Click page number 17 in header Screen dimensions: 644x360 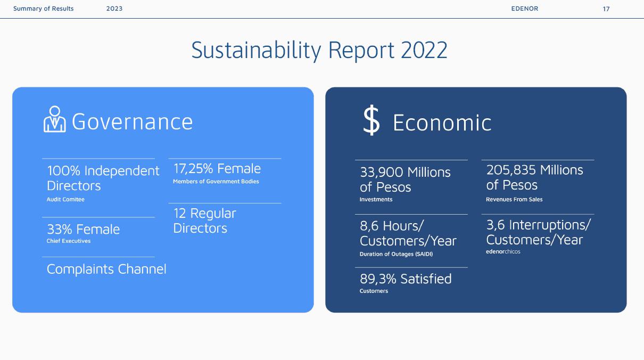(606, 9)
